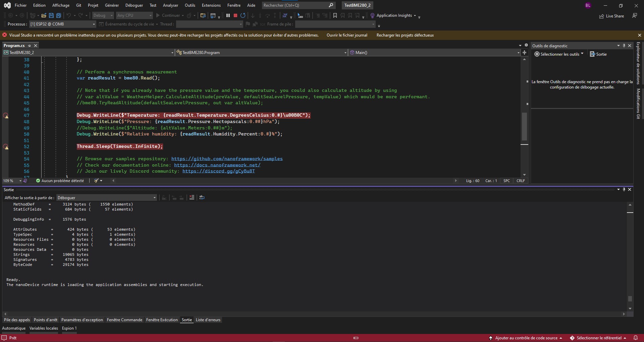This screenshot has height=342, width=644.
Task: Restart the debugging session
Action: pos(243,15)
